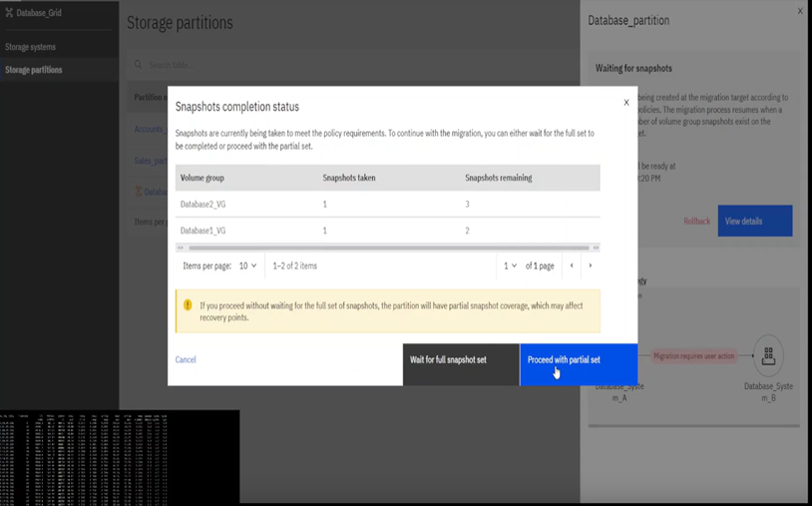Screen dimensions: 812x506
Task: Click the Rollback link
Action: click(x=696, y=221)
